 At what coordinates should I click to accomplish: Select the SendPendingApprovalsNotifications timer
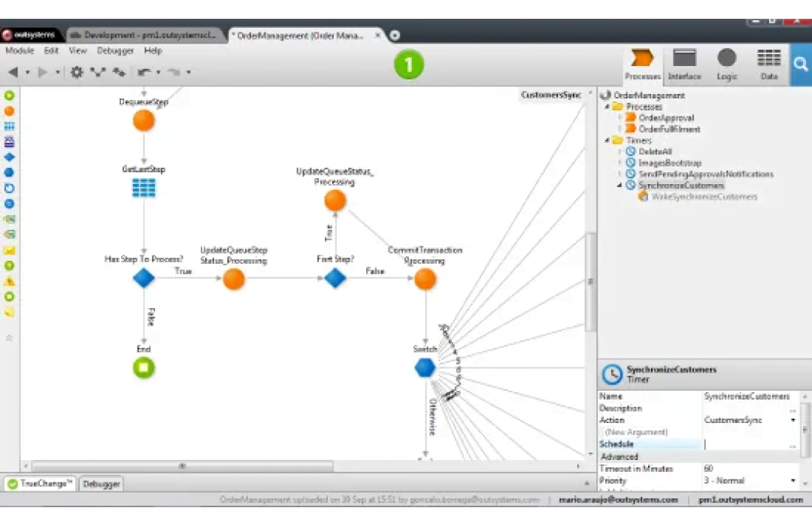click(x=706, y=174)
